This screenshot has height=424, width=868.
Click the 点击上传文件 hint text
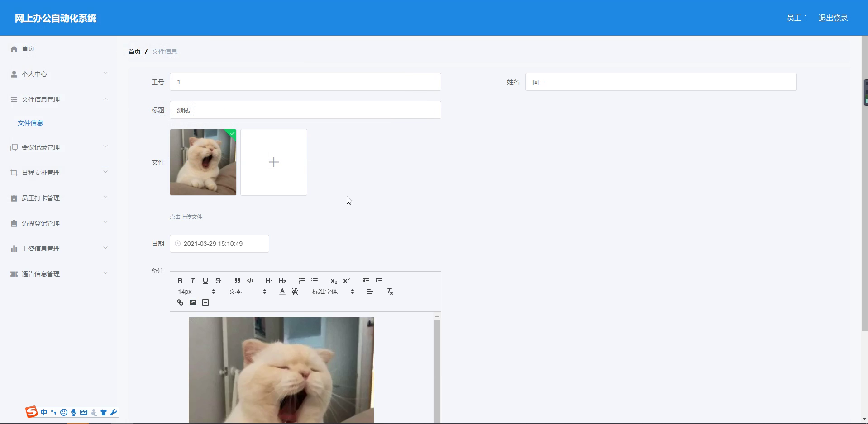pos(186,217)
